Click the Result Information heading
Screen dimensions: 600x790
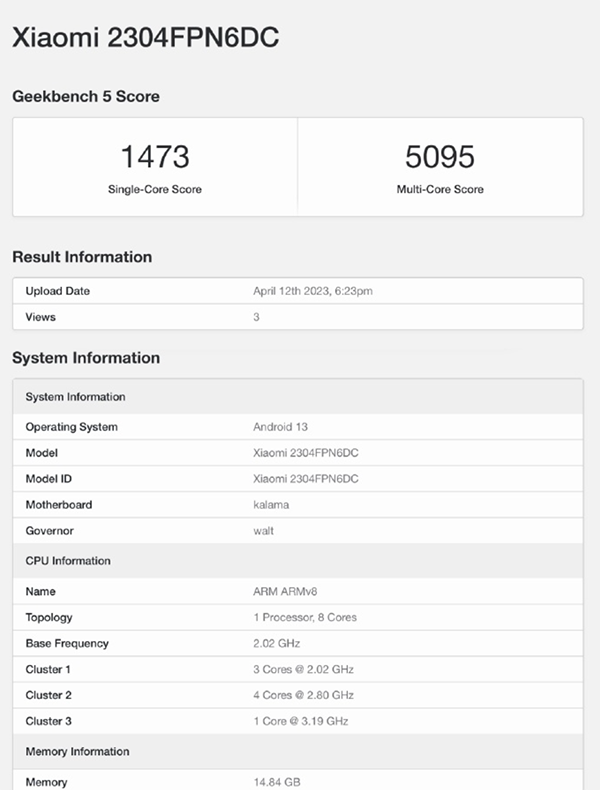tap(82, 257)
